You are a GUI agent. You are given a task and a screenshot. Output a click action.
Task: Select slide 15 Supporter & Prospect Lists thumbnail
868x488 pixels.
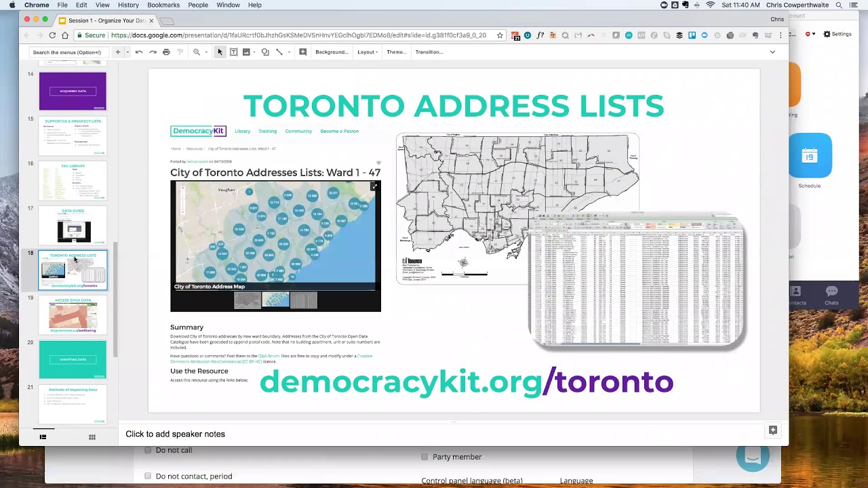coord(73,136)
